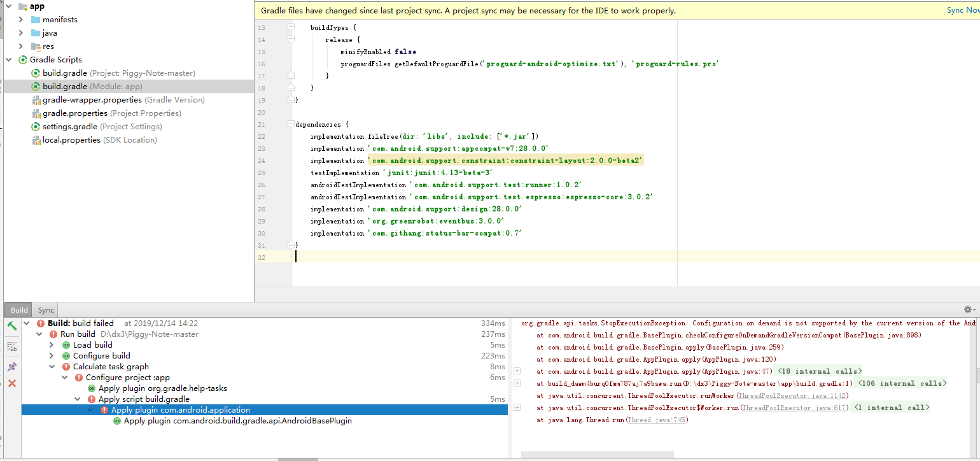Expand the res folder
Image resolution: width=980 pixels, height=461 pixels.
tap(21, 46)
